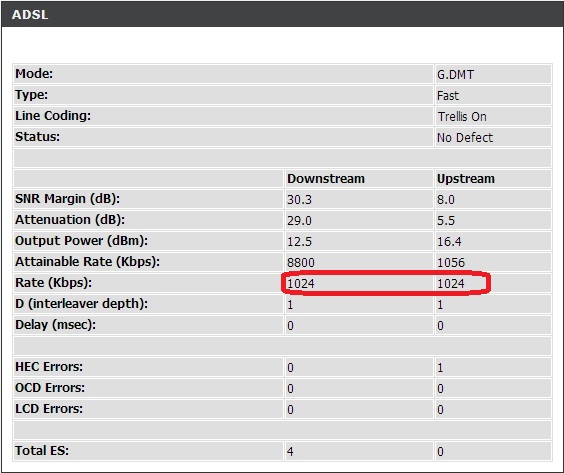Click the upstream HEC Errors value 1

[440, 368]
